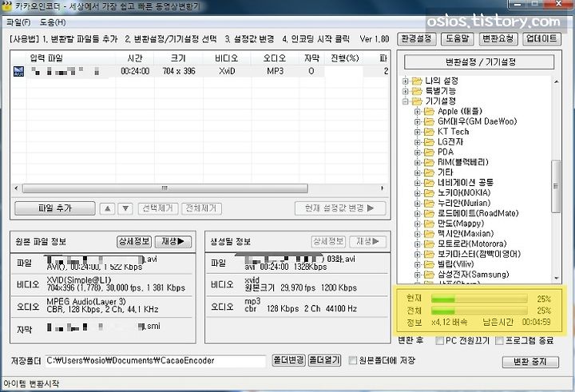
Task: Select the 빌립(Viliv) folder icon
Action: coord(429,264)
